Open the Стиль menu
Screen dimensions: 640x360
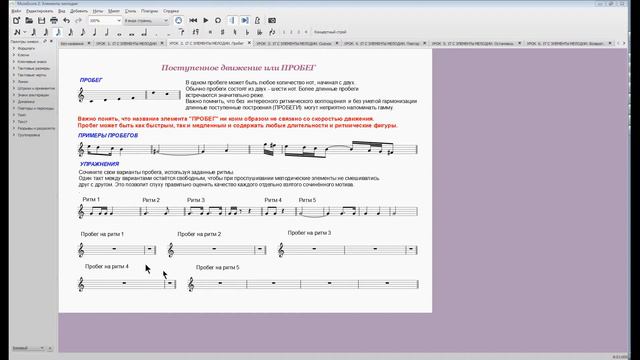click(130, 11)
